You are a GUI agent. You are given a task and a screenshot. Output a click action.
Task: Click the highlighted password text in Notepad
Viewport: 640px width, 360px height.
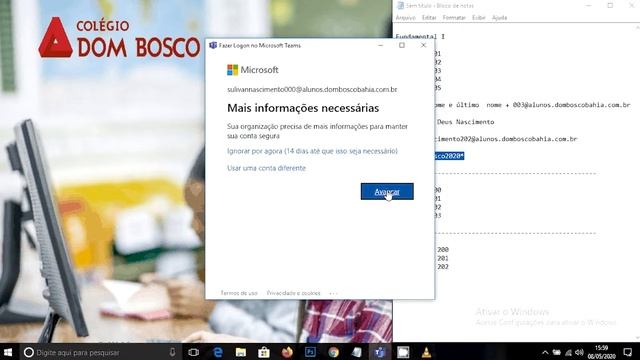(x=449, y=156)
